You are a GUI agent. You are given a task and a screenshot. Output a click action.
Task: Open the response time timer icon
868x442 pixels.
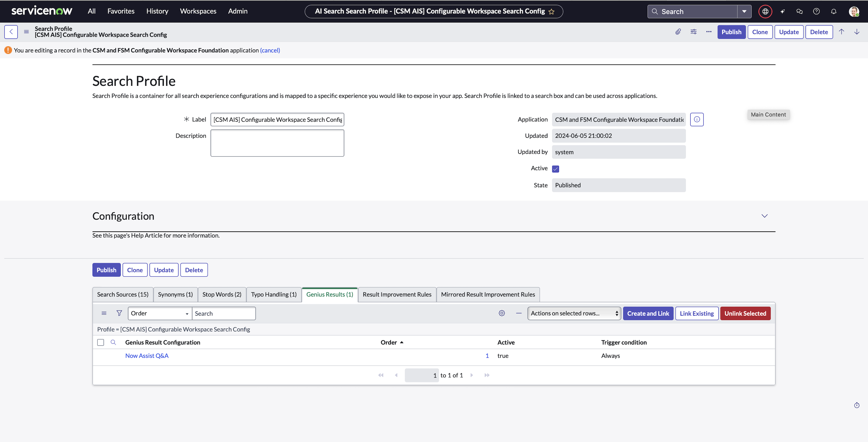(856, 405)
